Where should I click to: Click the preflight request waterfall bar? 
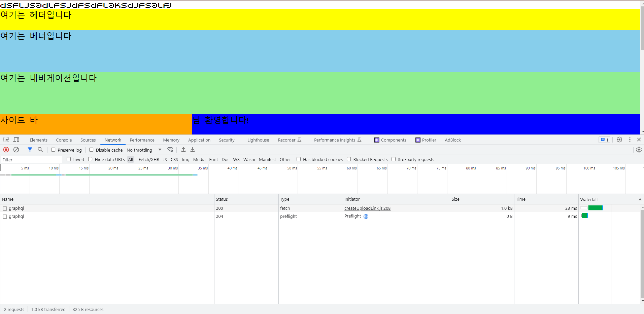pyautogui.click(x=584, y=216)
